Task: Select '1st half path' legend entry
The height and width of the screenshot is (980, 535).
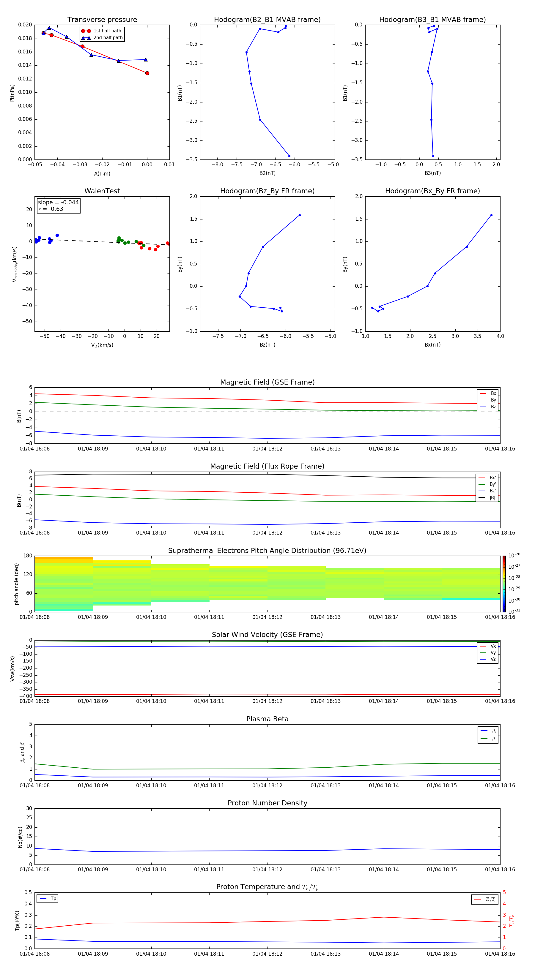Action: pos(101,31)
